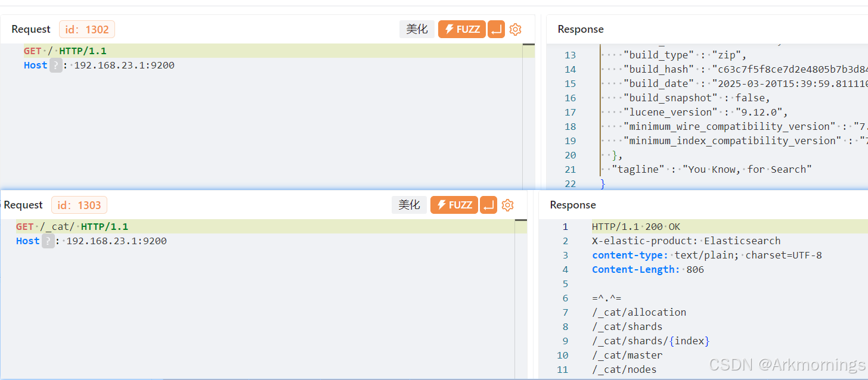Click the 美化 button in request 1302
Screen dimensions: 868x380
tap(417, 29)
